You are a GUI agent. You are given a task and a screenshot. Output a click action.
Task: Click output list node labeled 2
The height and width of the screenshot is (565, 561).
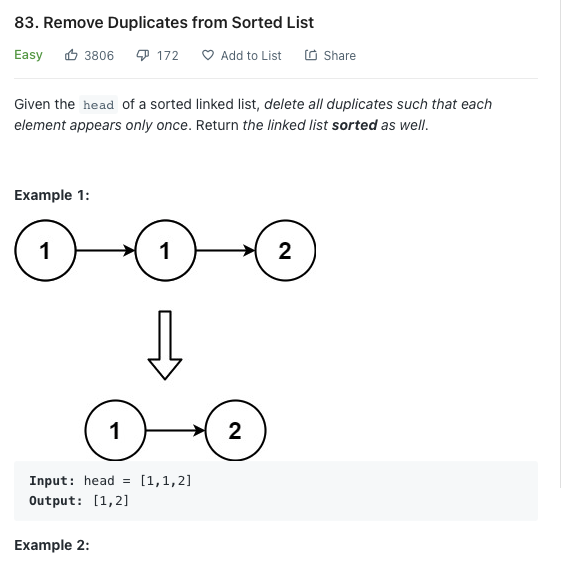point(235,430)
